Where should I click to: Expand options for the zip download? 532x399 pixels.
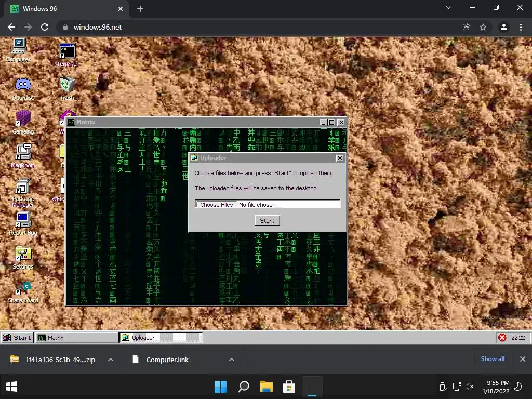(111, 360)
